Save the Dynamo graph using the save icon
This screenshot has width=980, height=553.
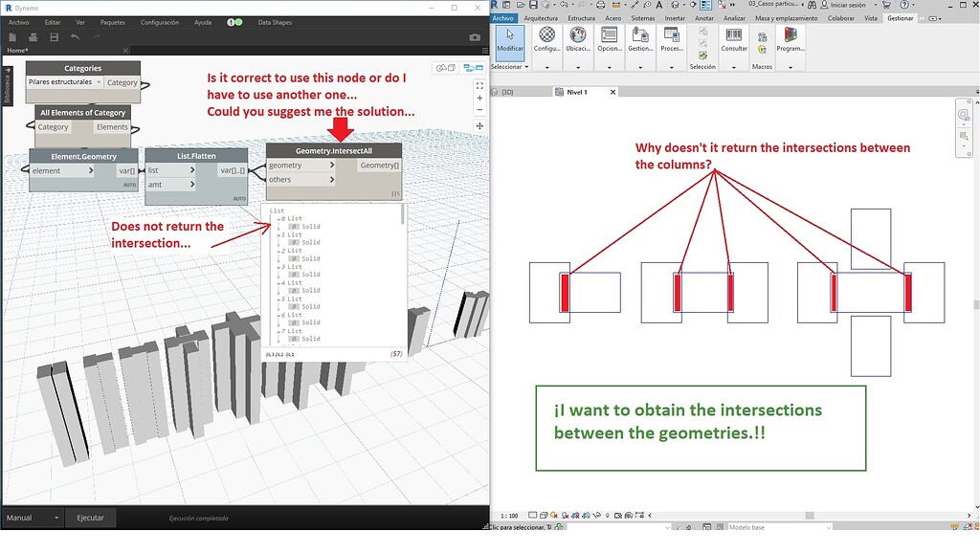55,36
